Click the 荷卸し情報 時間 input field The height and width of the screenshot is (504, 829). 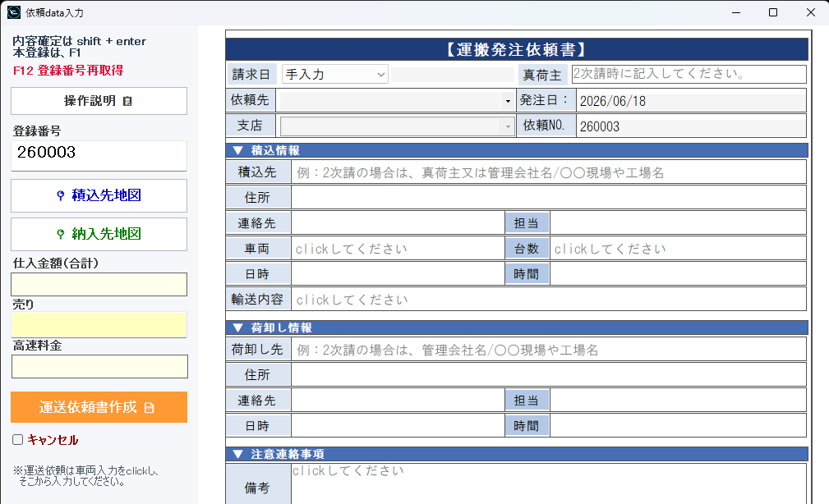(x=679, y=426)
